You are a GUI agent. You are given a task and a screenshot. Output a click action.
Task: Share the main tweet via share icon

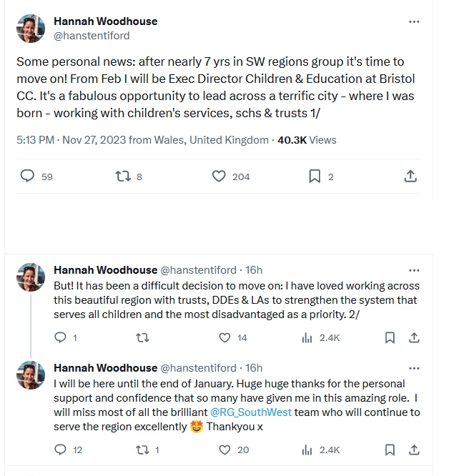(411, 176)
